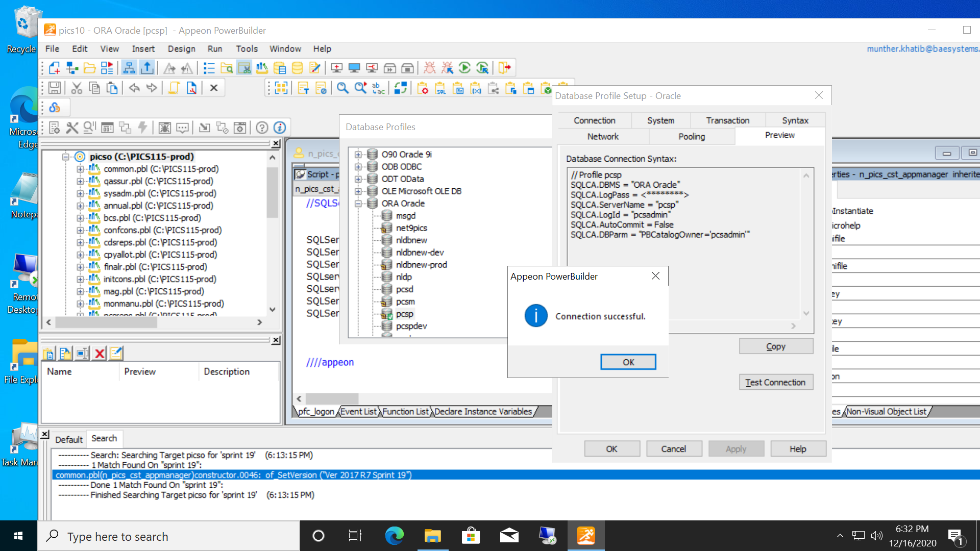Click the open folder toolbar icon
980x551 pixels.
(89, 68)
